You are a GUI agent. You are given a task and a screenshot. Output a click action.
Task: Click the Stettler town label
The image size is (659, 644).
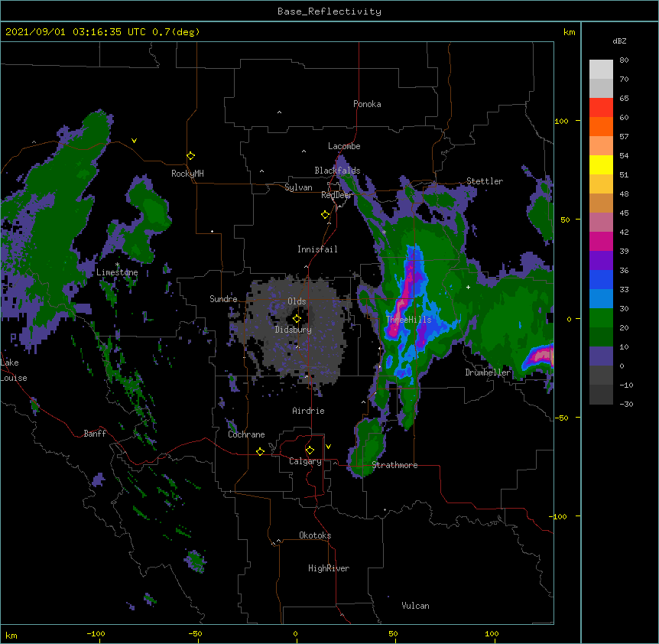485,181
